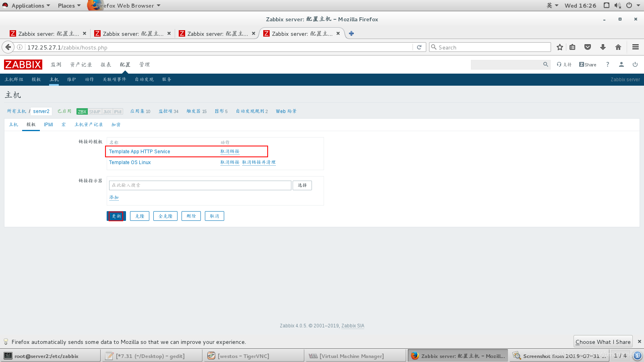Open the bookmarks library icon
Viewport: 644px width, 362px height.
(572, 47)
